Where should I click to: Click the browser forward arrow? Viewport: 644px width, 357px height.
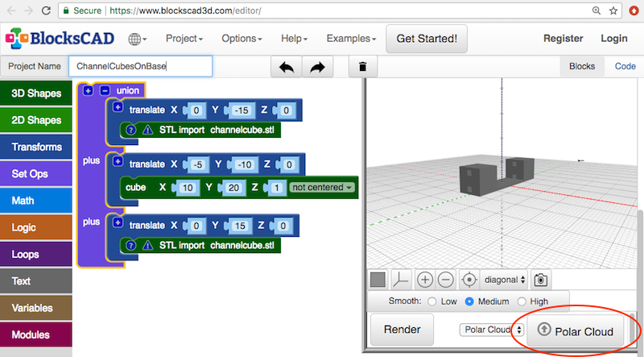tap(29, 10)
